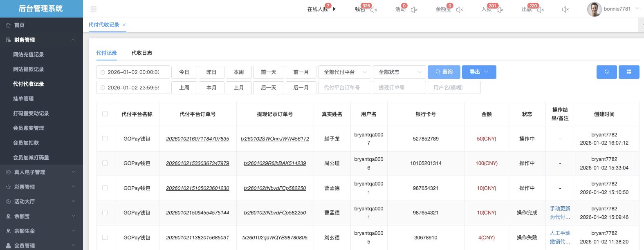Click the 余额宝 sound mute icon

pyautogui.click(x=460, y=9)
